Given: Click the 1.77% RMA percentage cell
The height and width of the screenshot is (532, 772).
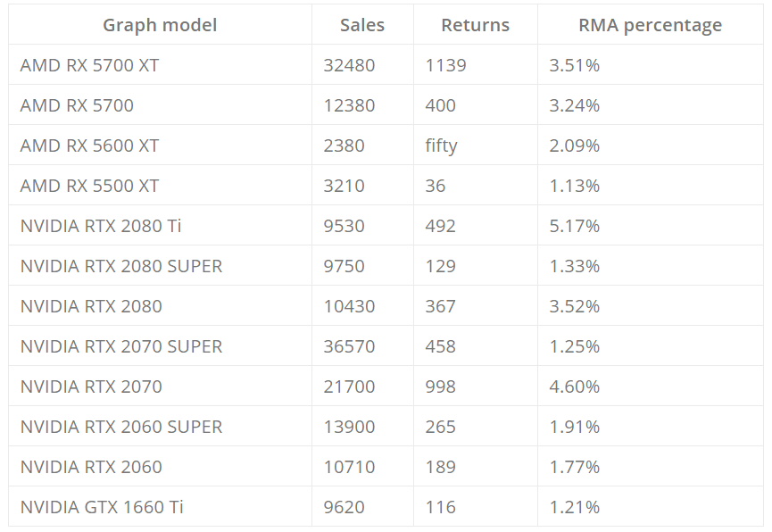Looking at the screenshot, I should (575, 467).
